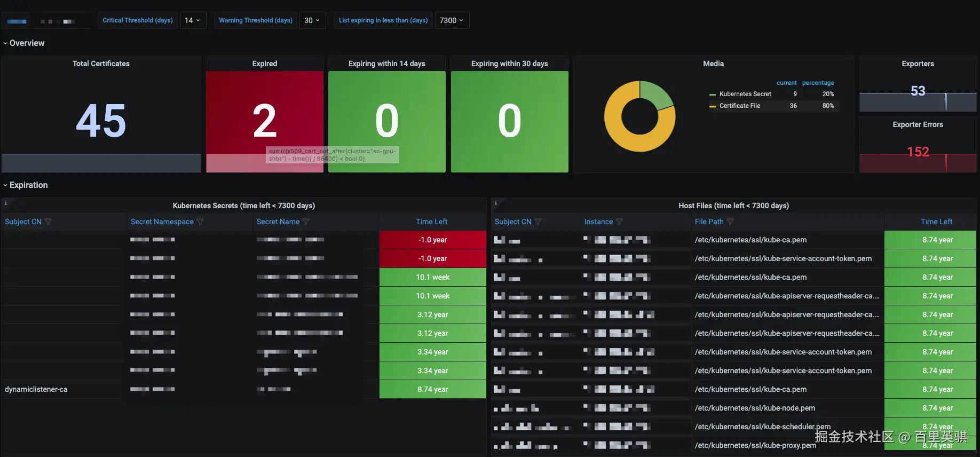Sort Host Files table by Time Left header
Image resolution: width=980 pixels, height=457 pixels.
tap(936, 222)
